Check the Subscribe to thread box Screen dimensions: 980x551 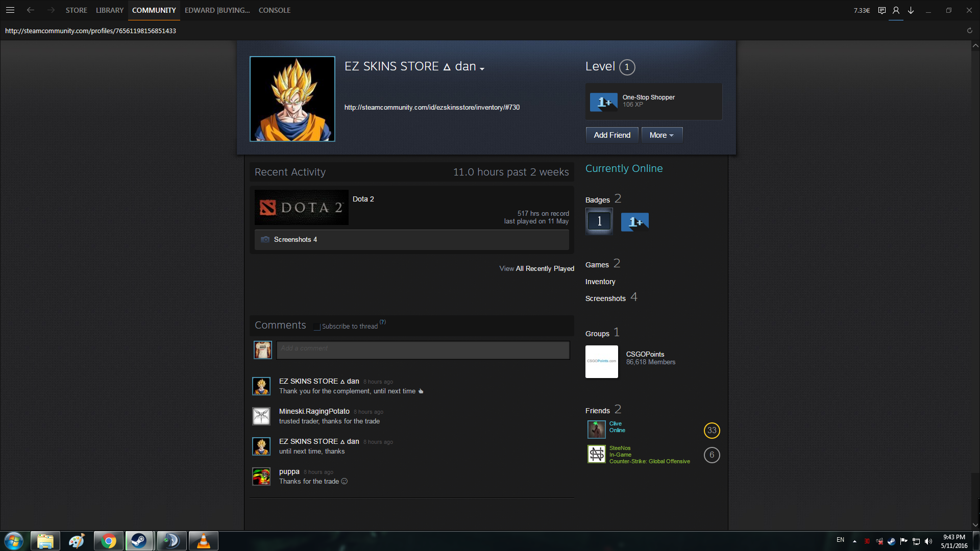point(317,327)
